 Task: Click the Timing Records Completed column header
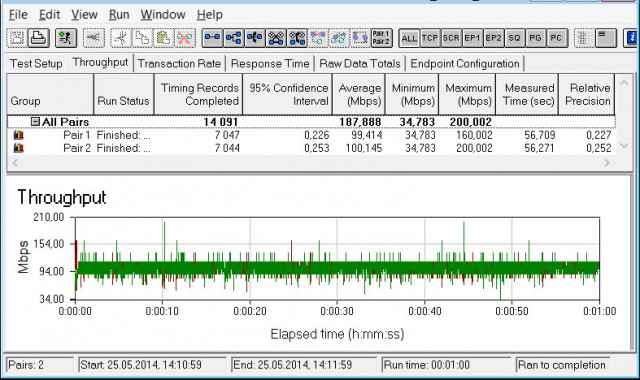pyautogui.click(x=198, y=94)
